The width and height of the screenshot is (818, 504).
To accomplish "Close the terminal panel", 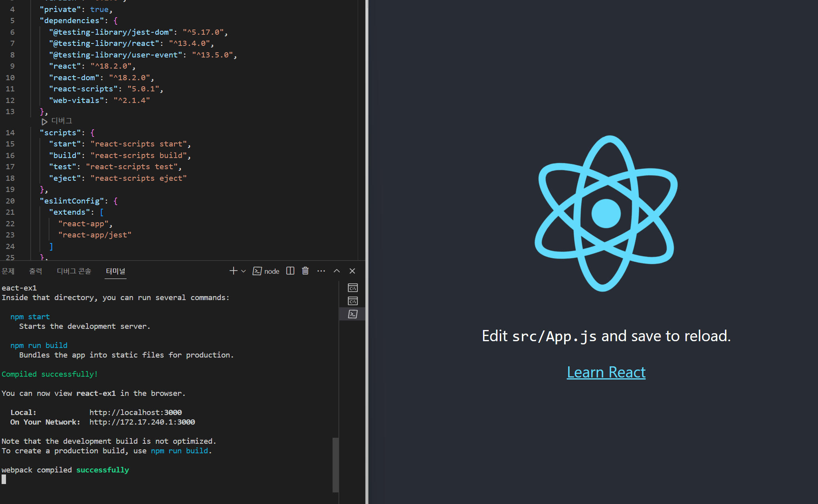I will 352,271.
